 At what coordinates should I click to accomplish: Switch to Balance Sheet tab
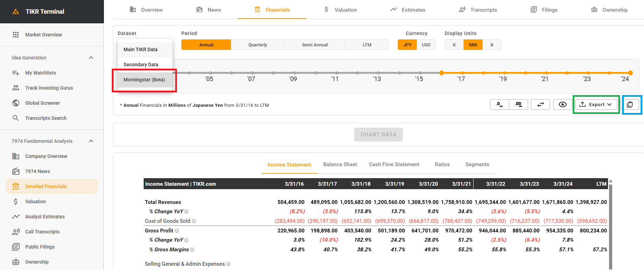click(x=340, y=165)
